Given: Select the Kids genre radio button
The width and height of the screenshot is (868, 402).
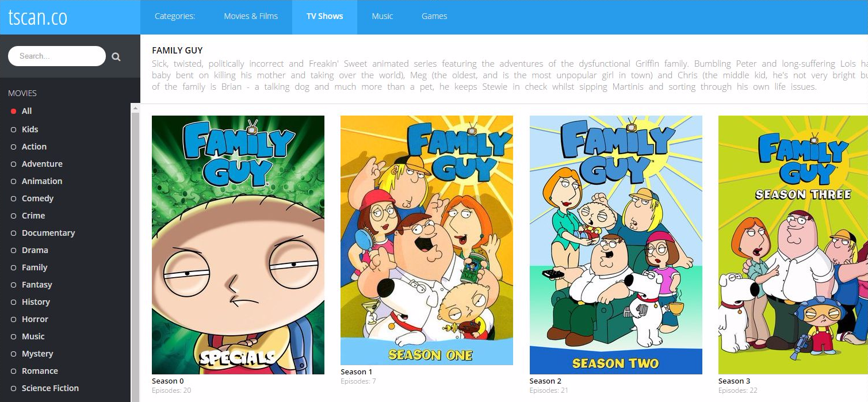Looking at the screenshot, I should pos(13,129).
